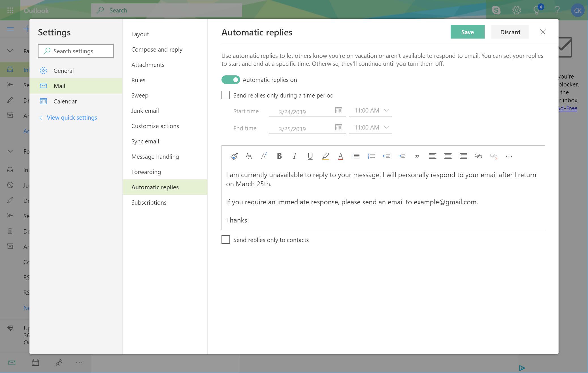Click the Discard button
588x373 pixels.
coord(510,31)
